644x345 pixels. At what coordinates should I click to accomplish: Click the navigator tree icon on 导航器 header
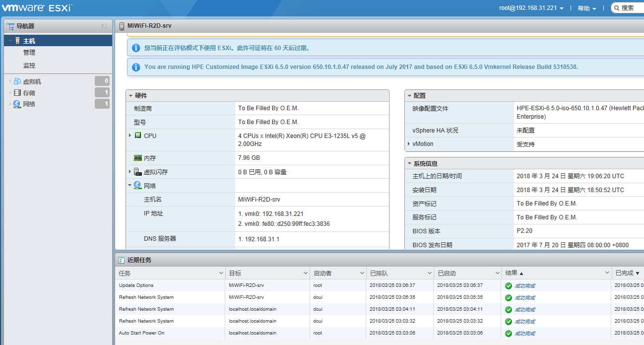coord(10,25)
